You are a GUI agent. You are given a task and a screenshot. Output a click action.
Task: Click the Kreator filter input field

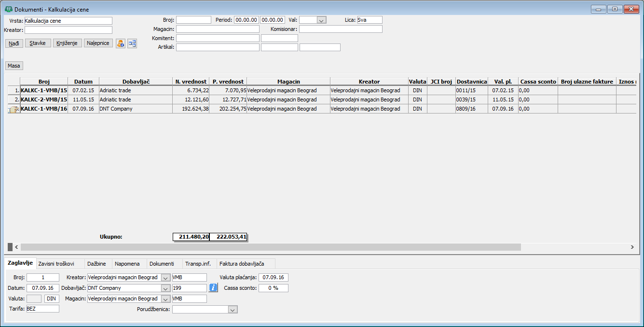68,30
